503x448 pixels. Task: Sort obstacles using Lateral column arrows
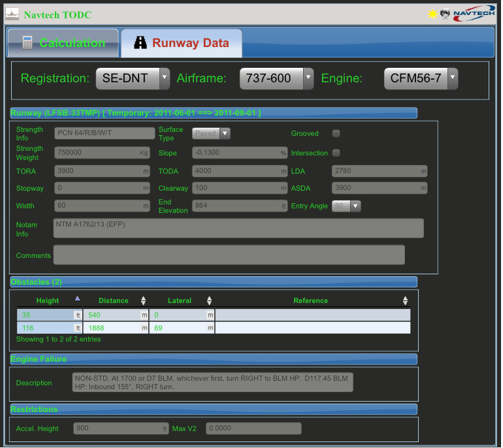209,301
